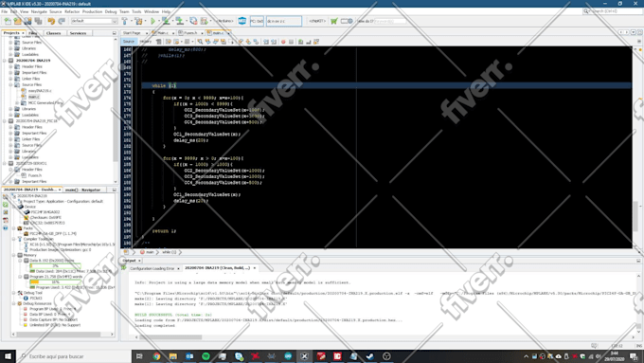
Task: Click the New Project toolbar icon
Action: pos(18,21)
